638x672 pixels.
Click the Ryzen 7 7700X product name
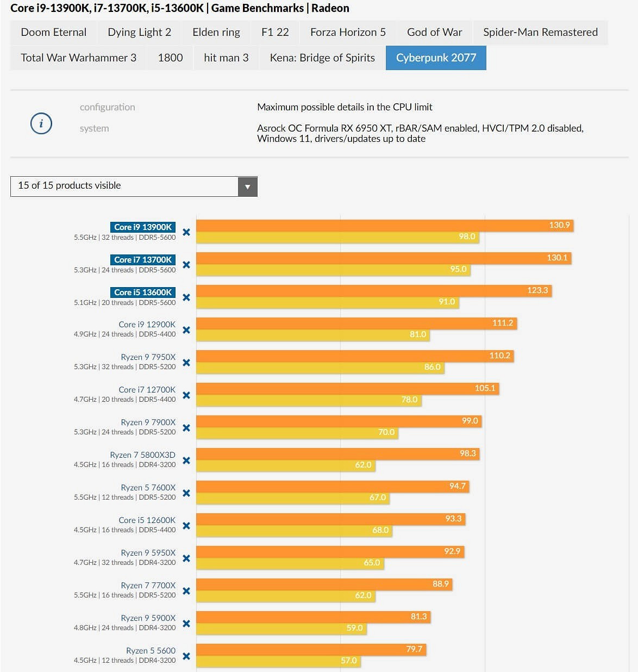[148, 586]
